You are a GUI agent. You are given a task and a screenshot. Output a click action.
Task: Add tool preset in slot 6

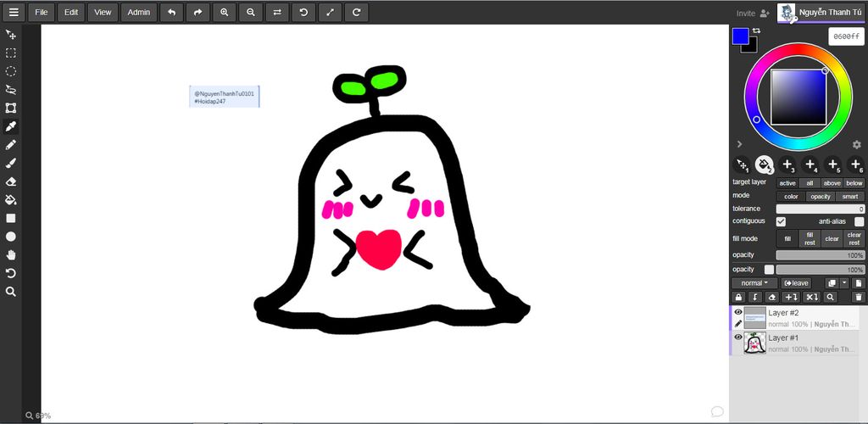855,165
